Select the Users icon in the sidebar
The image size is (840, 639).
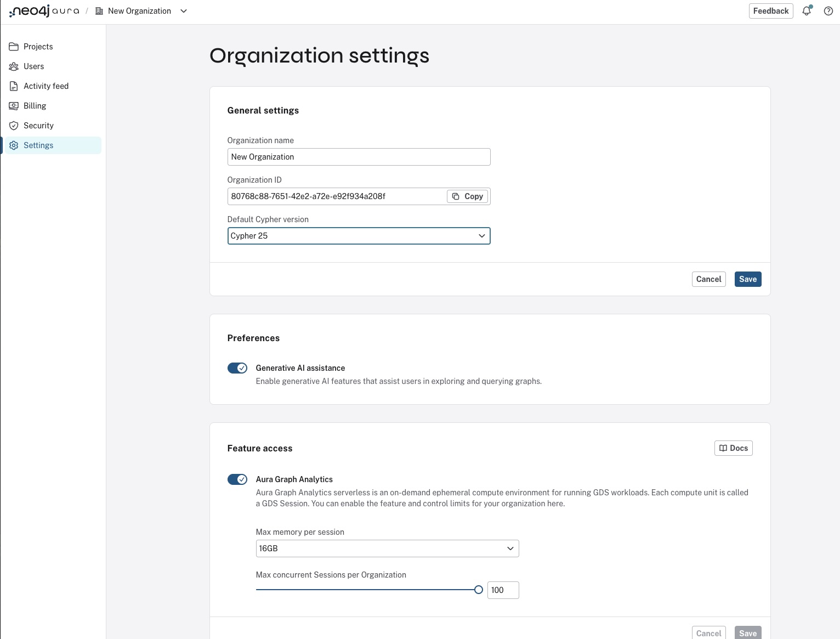(x=14, y=66)
